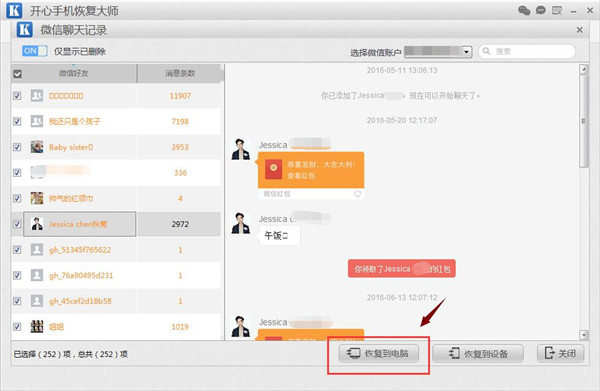The height and width of the screenshot is (391, 600).
Task: Click the 姐姐 contact avatar
Action: tap(37, 326)
